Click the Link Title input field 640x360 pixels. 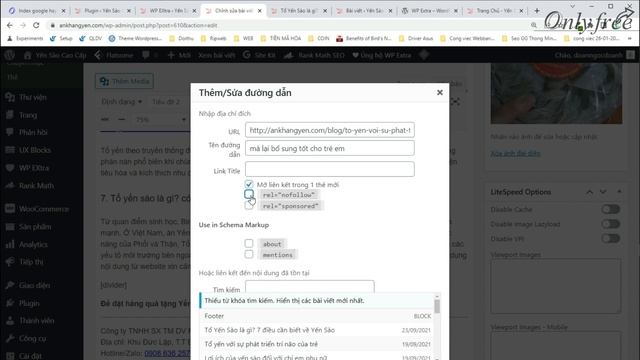[x=330, y=169]
